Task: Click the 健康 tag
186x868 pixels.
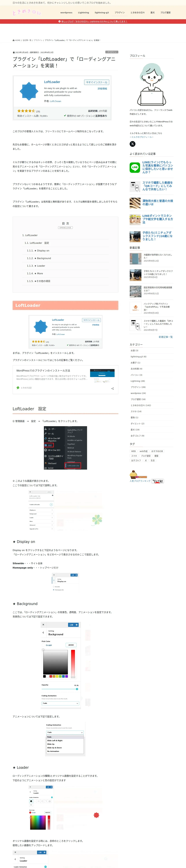Action: tap(156, 456)
